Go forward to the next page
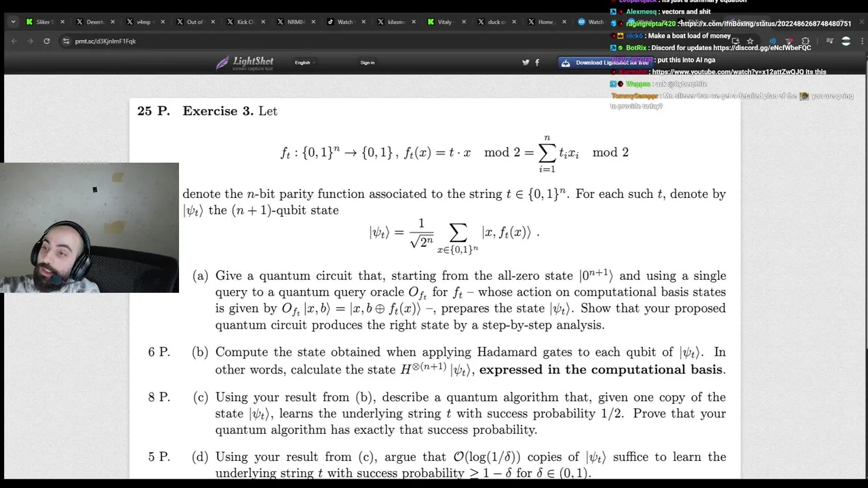 pos(30,41)
